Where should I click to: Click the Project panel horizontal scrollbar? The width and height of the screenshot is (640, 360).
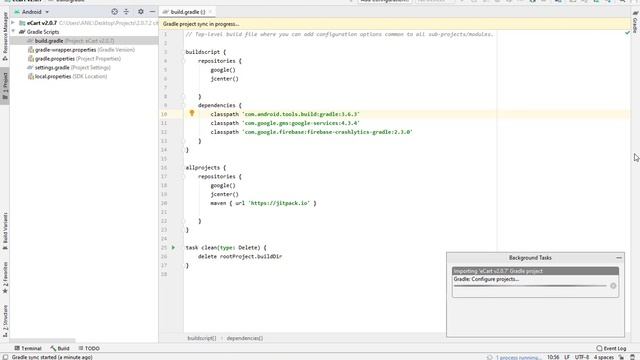(x=42, y=340)
